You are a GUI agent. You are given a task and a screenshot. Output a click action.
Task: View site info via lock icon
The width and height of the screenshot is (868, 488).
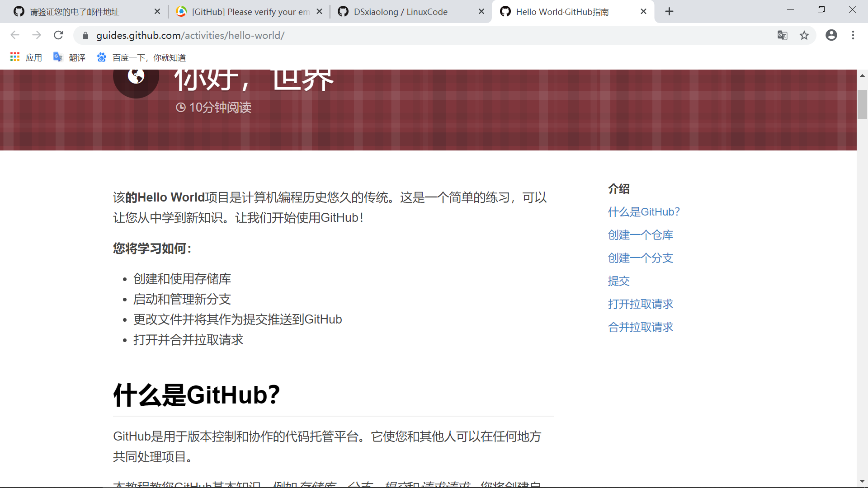click(x=85, y=36)
